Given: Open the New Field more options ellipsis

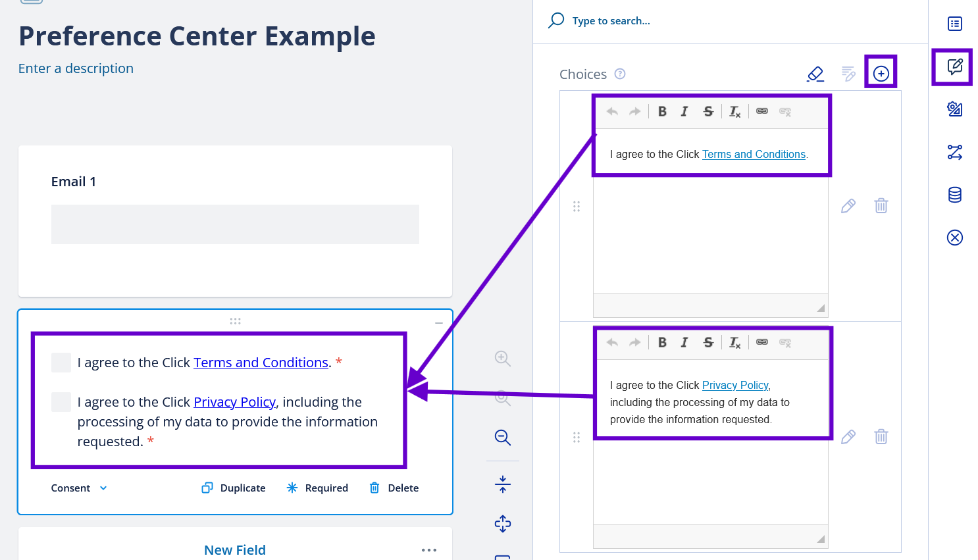Looking at the screenshot, I should point(429,550).
